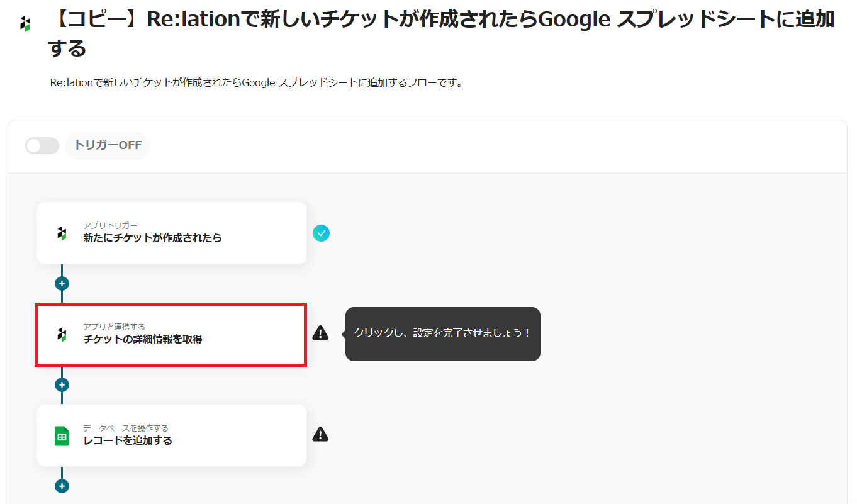857x504 pixels.
Task: Click the Google Sheets icon in the record step
Action: point(62,435)
